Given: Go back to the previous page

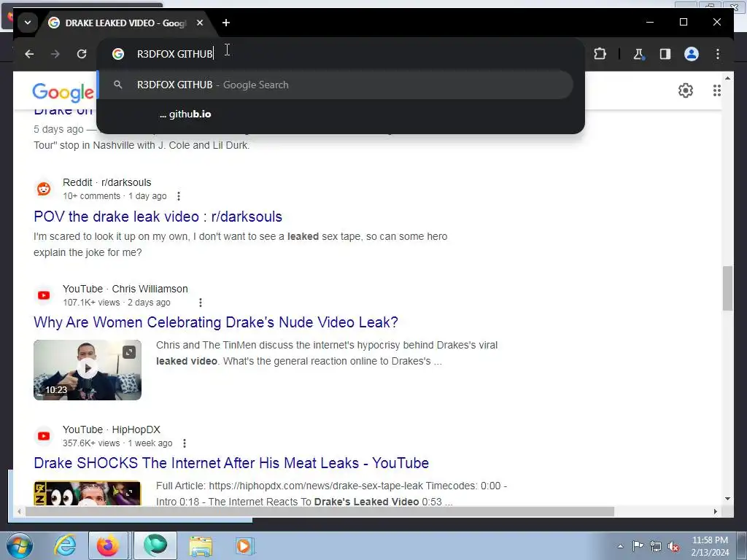Looking at the screenshot, I should click(29, 54).
